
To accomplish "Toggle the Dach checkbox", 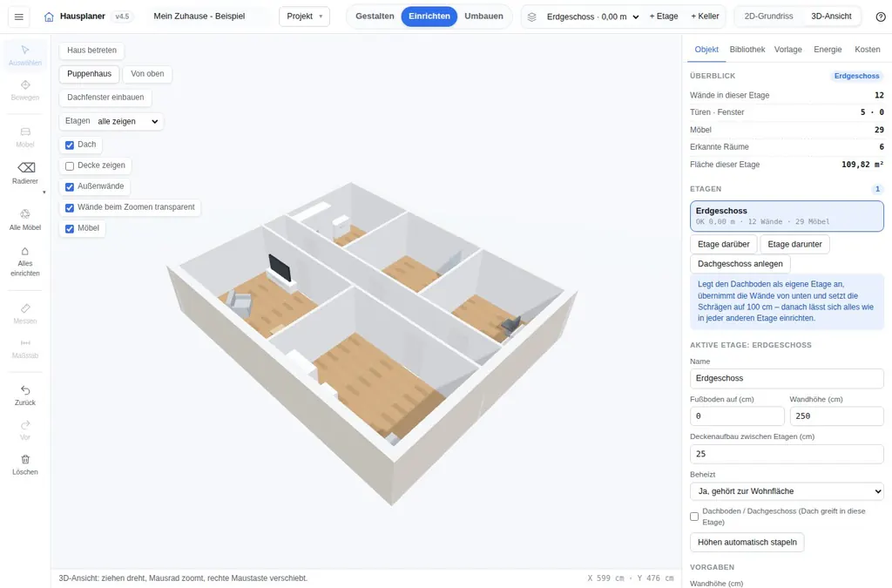I will click(x=70, y=145).
